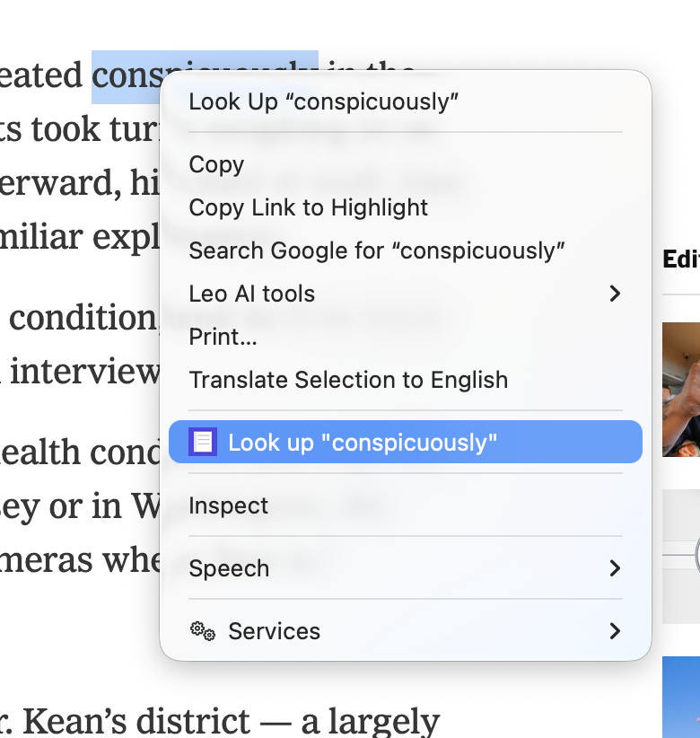Open Services submenu
The image size is (700, 738).
click(x=406, y=631)
